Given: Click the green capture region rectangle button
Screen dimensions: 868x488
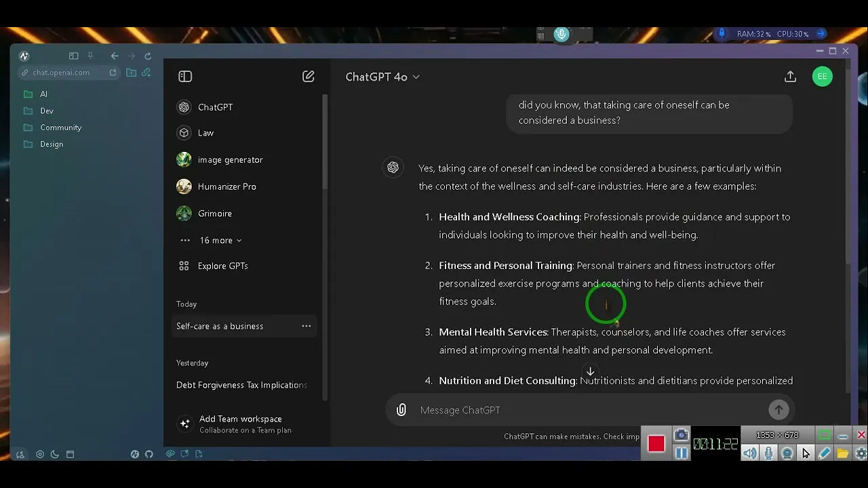Looking at the screenshot, I should [x=824, y=435].
